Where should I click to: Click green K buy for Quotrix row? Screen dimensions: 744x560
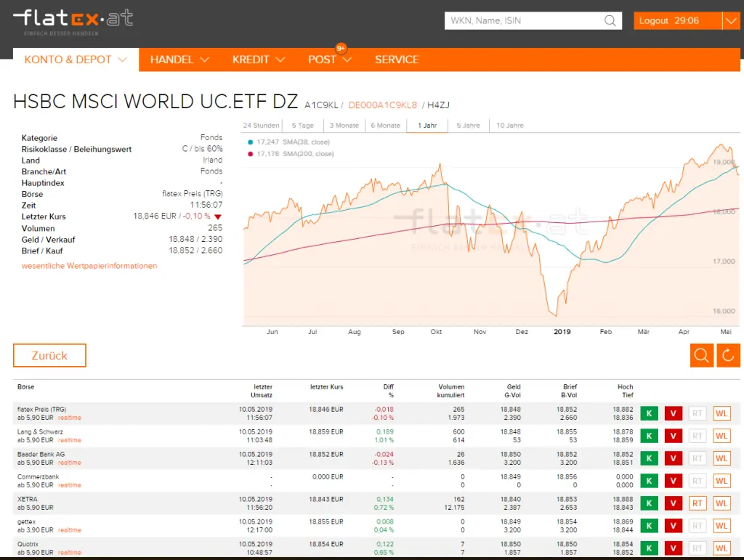point(649,548)
